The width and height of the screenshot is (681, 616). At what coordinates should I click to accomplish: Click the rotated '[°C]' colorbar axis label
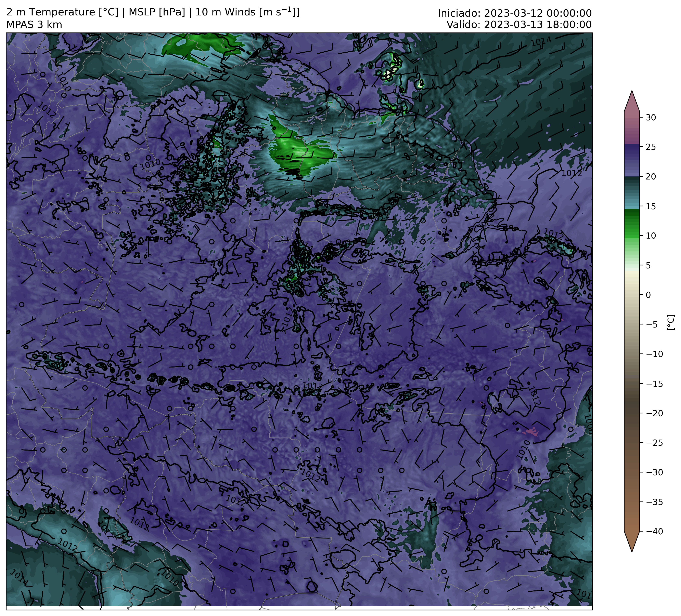pos(671,322)
